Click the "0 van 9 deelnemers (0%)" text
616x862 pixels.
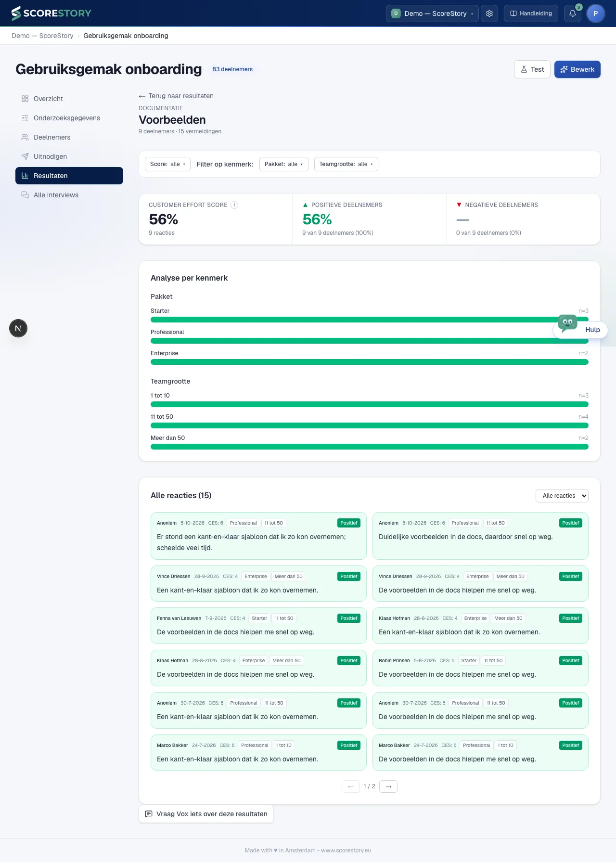(x=488, y=233)
